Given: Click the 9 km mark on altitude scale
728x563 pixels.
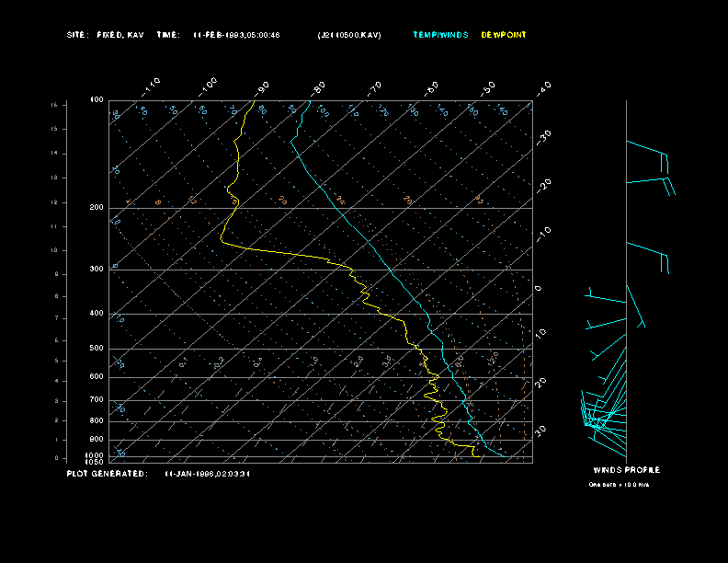Looking at the screenshot, I should pyautogui.click(x=56, y=274).
